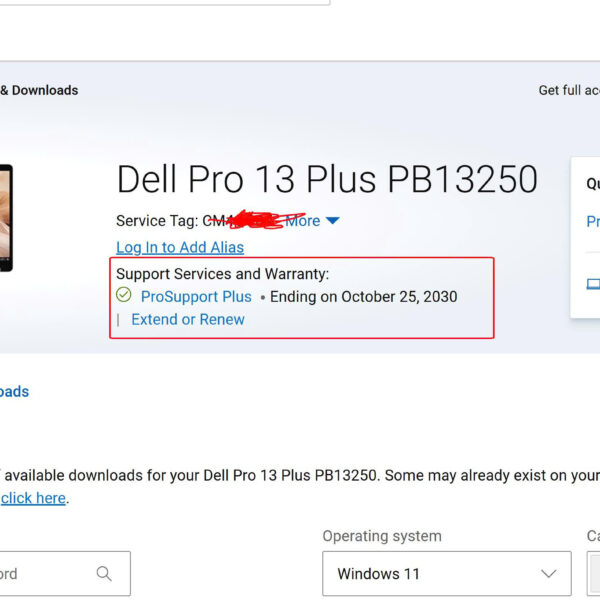
Task: Open the ProSupport Plus link
Action: [x=196, y=296]
